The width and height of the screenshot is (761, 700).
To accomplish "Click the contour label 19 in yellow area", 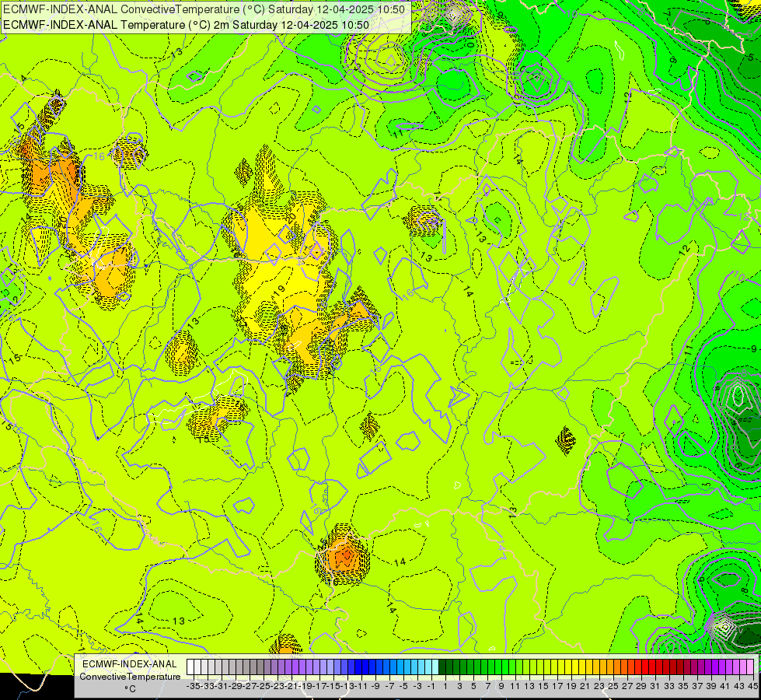I will pyautogui.click(x=278, y=292).
